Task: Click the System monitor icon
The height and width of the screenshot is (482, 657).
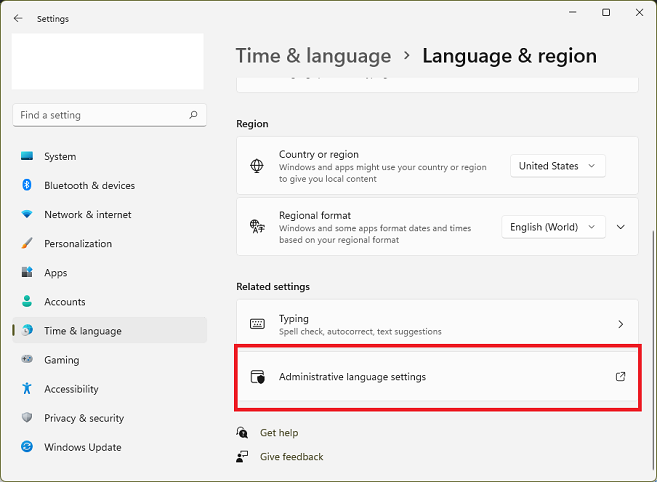Action: (27, 156)
